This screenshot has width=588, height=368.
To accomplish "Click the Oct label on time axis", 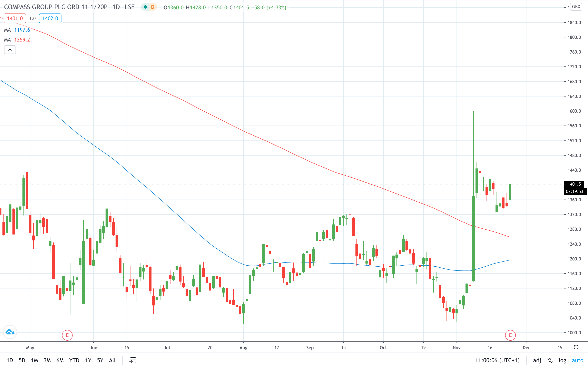I will [x=383, y=348].
